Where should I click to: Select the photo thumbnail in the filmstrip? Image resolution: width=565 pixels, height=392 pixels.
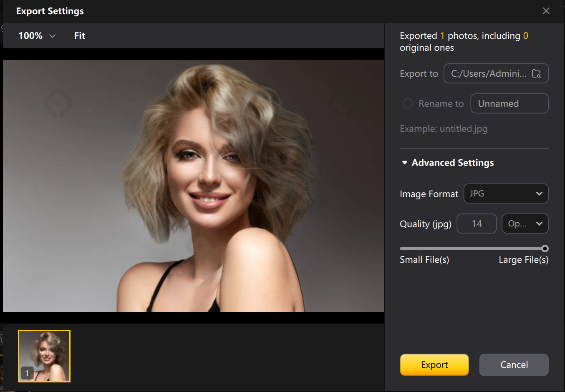click(x=44, y=356)
